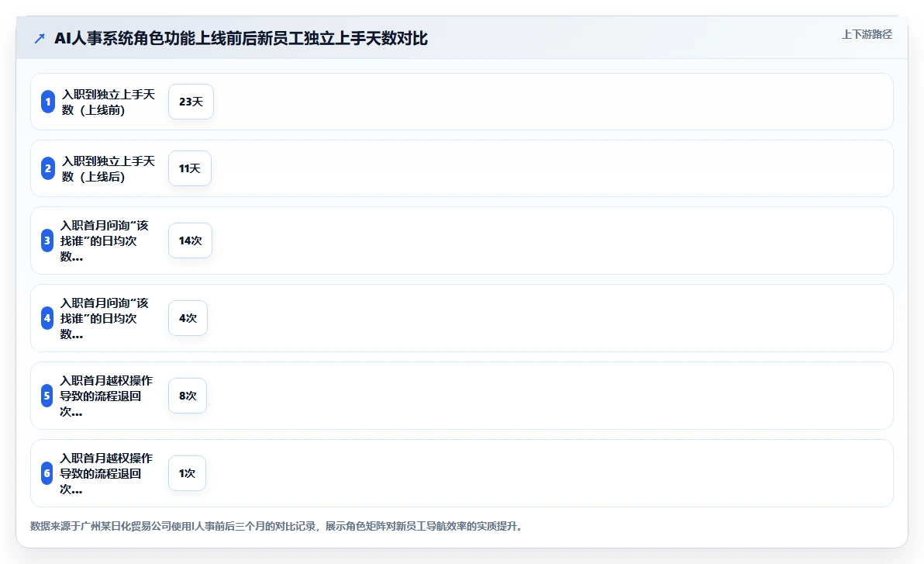Viewport: 924px width, 564px height.
Task: Click the 11天 value chip
Action: pyautogui.click(x=190, y=168)
